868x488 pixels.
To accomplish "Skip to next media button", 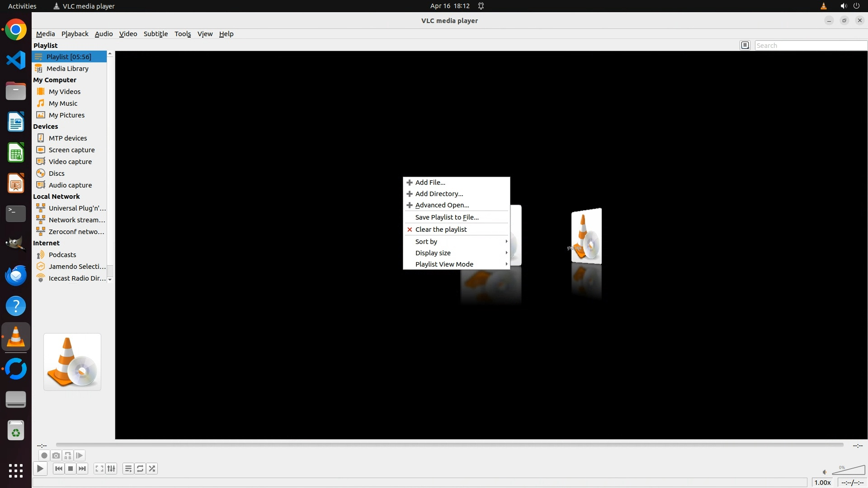I will click(82, 469).
